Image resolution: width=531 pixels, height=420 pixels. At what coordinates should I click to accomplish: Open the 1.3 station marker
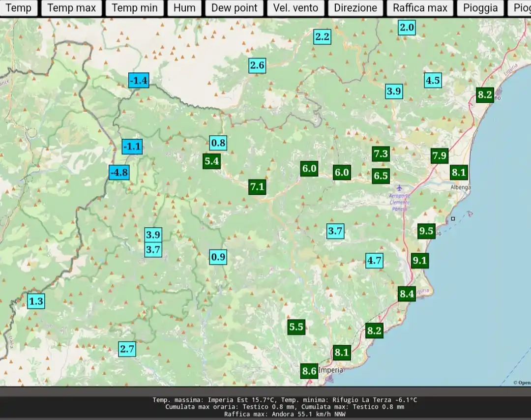(36, 301)
